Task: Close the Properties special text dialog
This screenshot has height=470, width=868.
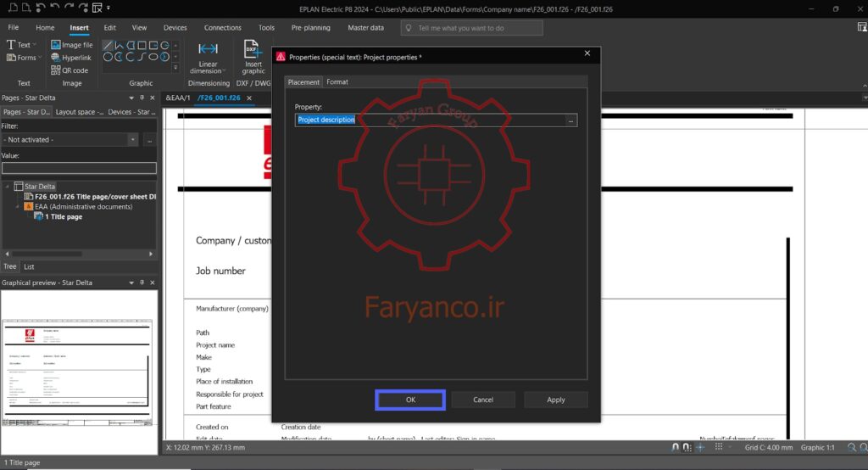Action: tap(587, 53)
